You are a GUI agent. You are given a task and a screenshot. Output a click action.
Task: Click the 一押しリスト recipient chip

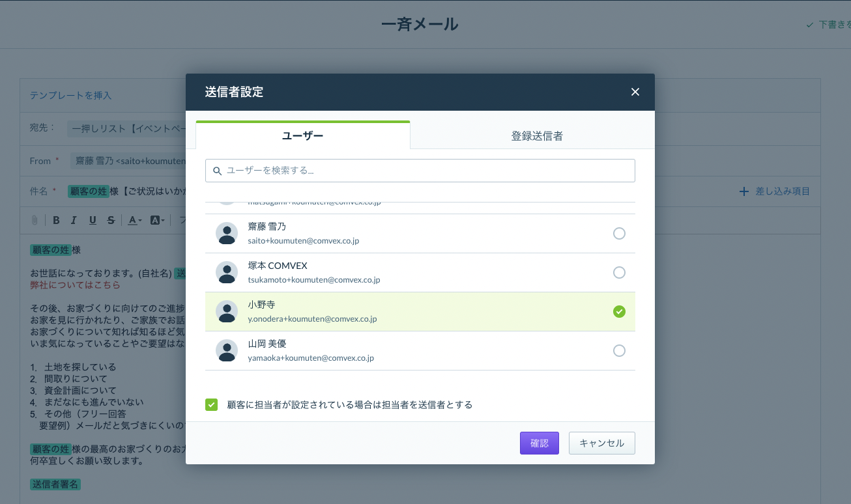126,128
